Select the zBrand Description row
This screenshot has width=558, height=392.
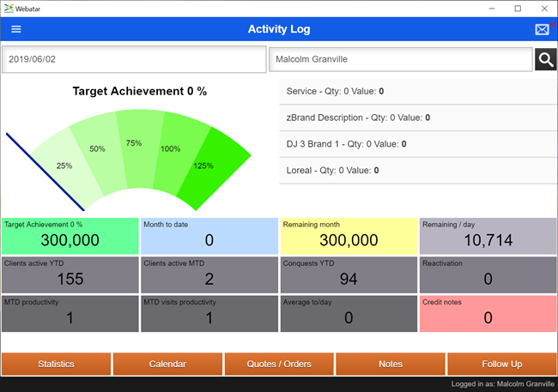click(x=418, y=118)
